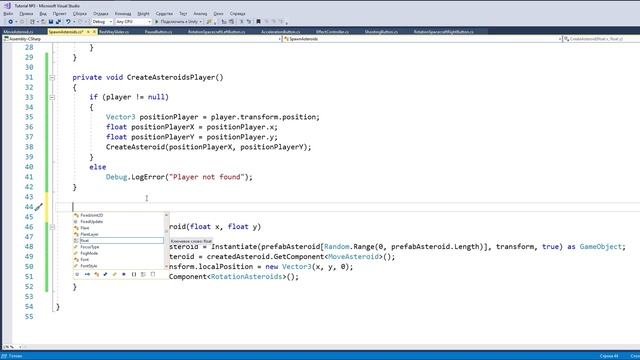
Task: Open the Debug configuration dropdown
Action: coord(102,22)
